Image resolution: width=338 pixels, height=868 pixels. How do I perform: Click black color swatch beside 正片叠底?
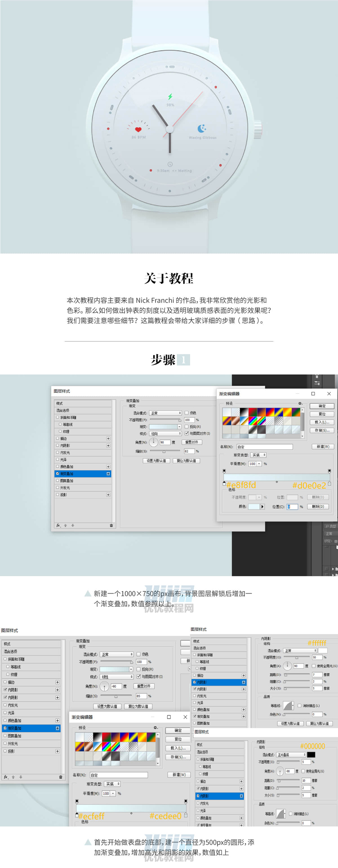pos(311,754)
